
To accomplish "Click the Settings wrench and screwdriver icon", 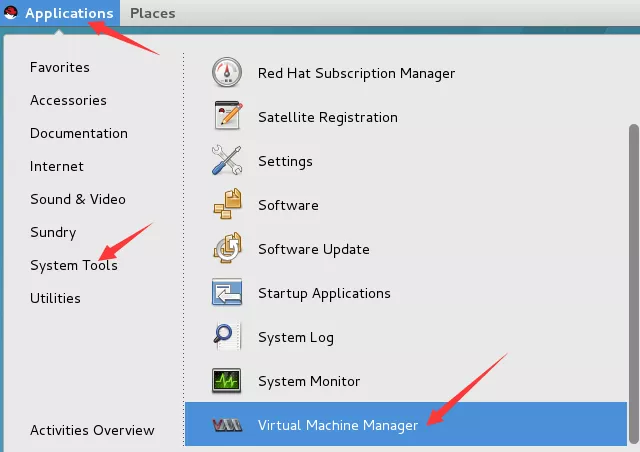I will point(227,161).
